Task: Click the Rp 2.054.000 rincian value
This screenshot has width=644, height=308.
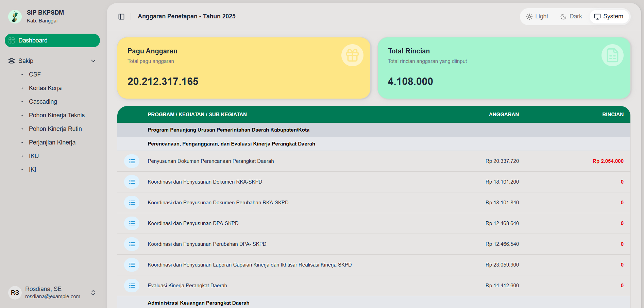Action: 608,161
